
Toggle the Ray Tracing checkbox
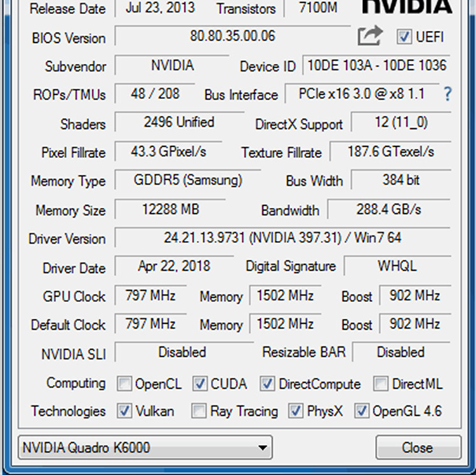pos(199,411)
